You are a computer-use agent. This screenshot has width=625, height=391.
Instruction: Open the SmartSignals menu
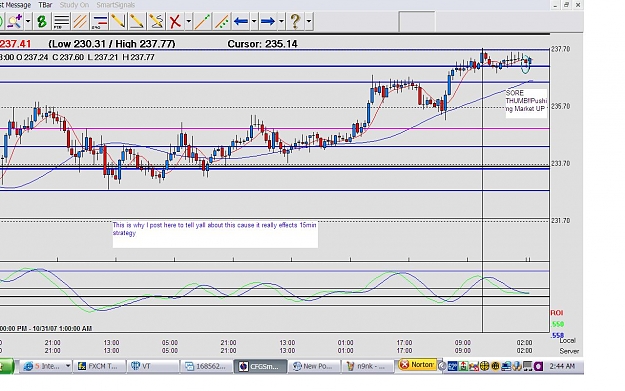(116, 5)
